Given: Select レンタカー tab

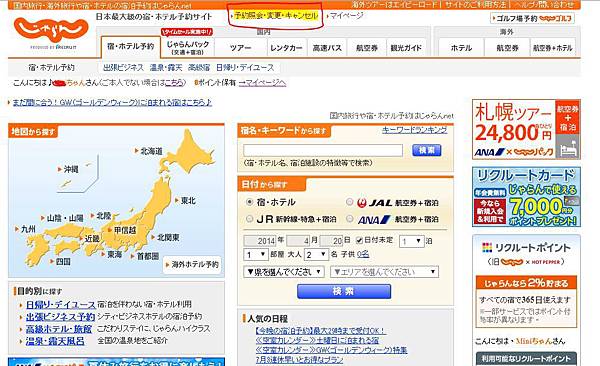Looking at the screenshot, I should point(286,48).
